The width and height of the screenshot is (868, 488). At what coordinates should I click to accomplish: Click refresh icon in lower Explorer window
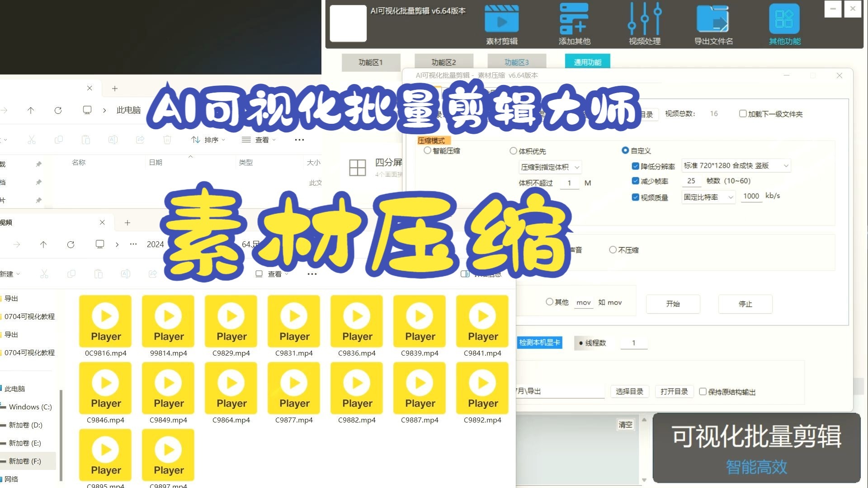pyautogui.click(x=71, y=244)
